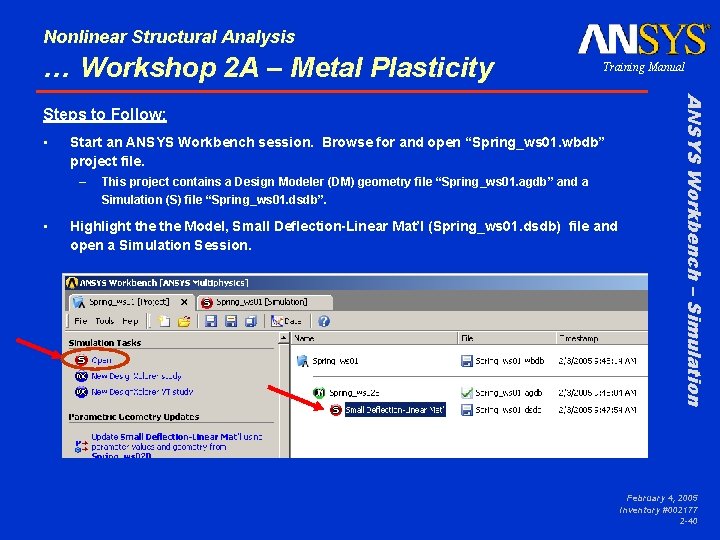Click the Name column header
720x540 pixels.
[374, 338]
